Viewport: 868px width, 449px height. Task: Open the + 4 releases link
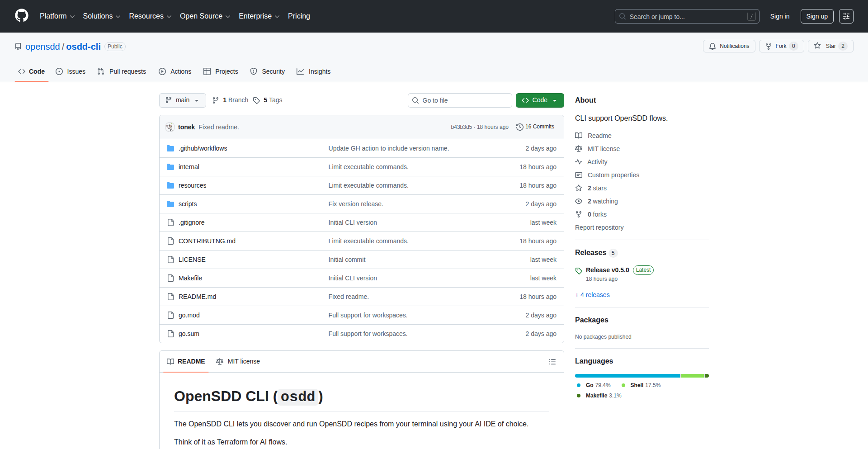click(x=592, y=295)
